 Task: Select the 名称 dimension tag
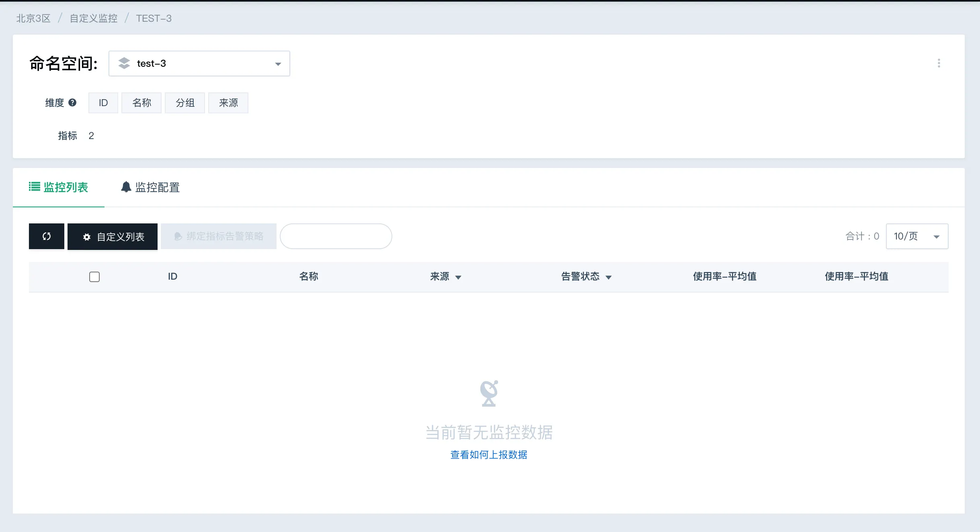coord(141,103)
